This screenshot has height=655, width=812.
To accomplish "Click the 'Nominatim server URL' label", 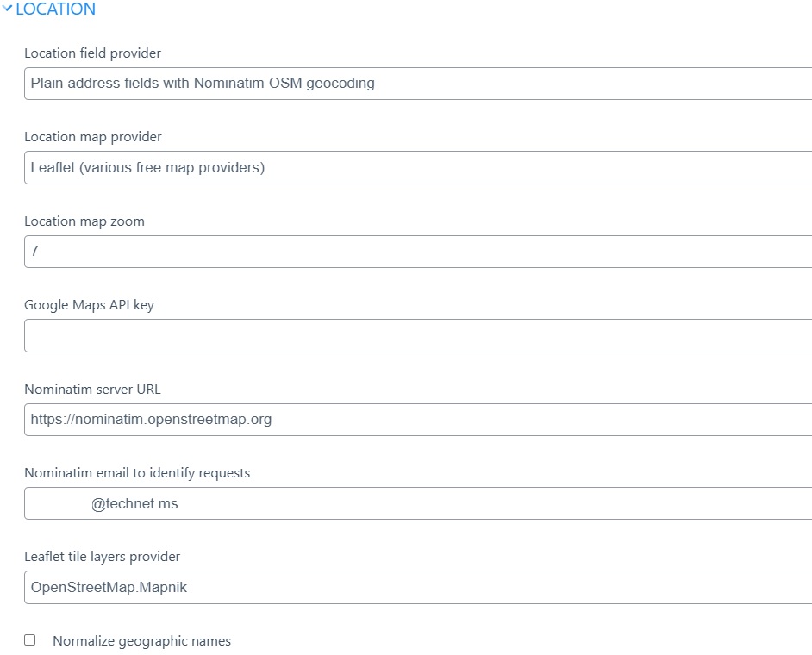I will (x=92, y=390).
